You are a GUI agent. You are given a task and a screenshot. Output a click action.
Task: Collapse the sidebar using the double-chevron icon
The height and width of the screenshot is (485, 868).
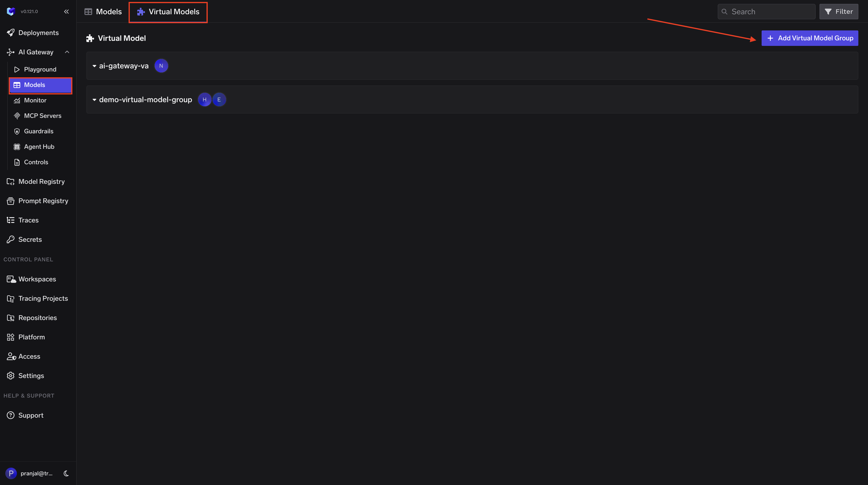tap(66, 11)
